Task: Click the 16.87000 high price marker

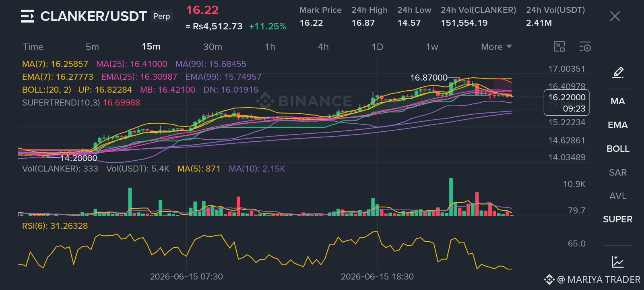Action: [429, 78]
